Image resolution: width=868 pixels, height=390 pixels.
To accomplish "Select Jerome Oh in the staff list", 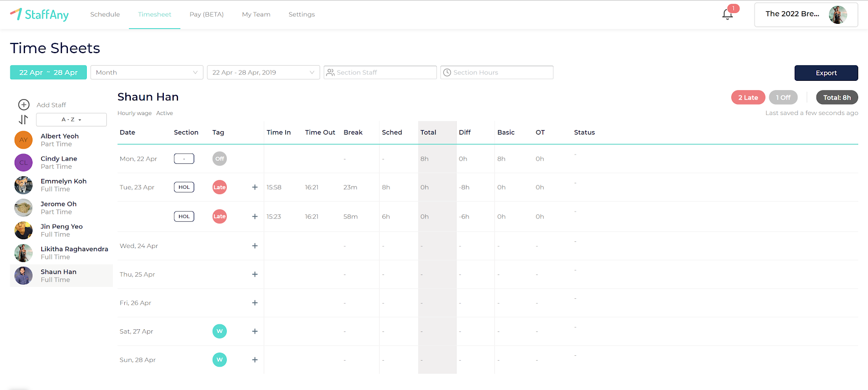I will tap(61, 208).
